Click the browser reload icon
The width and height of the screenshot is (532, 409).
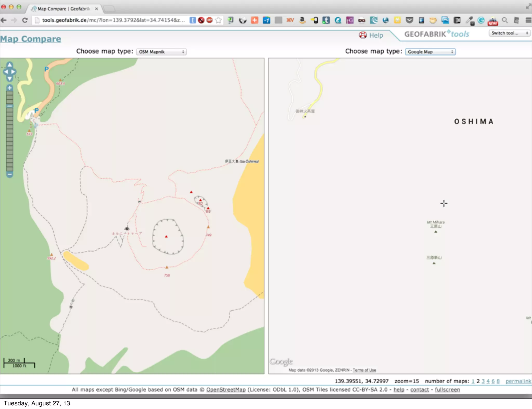click(25, 20)
